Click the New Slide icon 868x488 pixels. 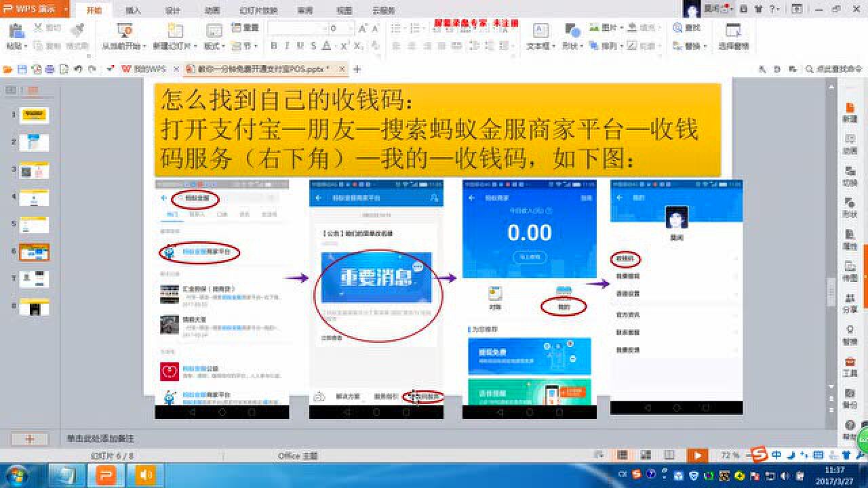pyautogui.click(x=175, y=30)
